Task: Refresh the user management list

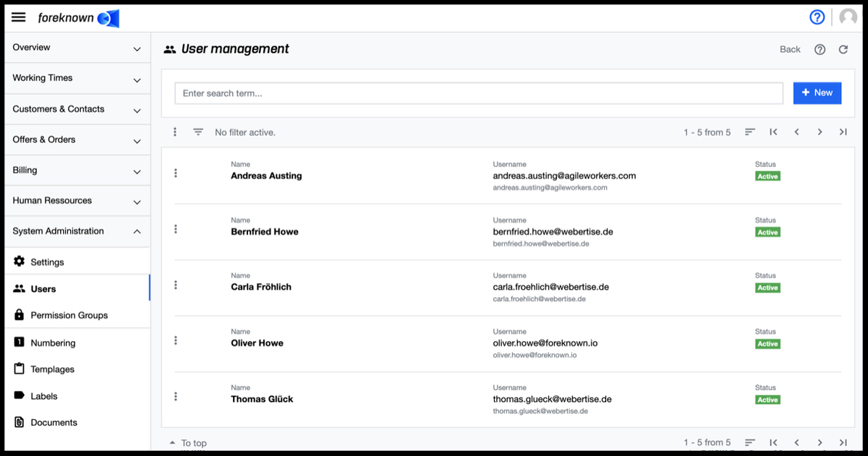Action: pos(843,50)
